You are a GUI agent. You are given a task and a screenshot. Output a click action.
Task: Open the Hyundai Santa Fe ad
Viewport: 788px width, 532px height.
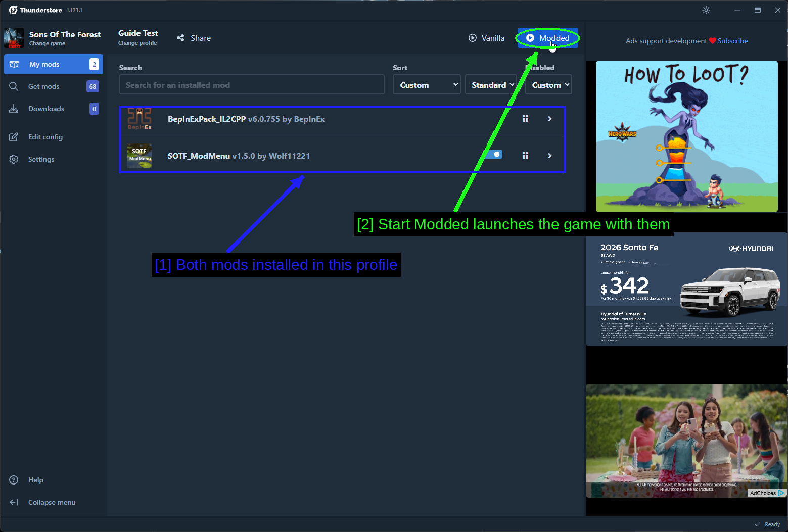click(x=687, y=291)
